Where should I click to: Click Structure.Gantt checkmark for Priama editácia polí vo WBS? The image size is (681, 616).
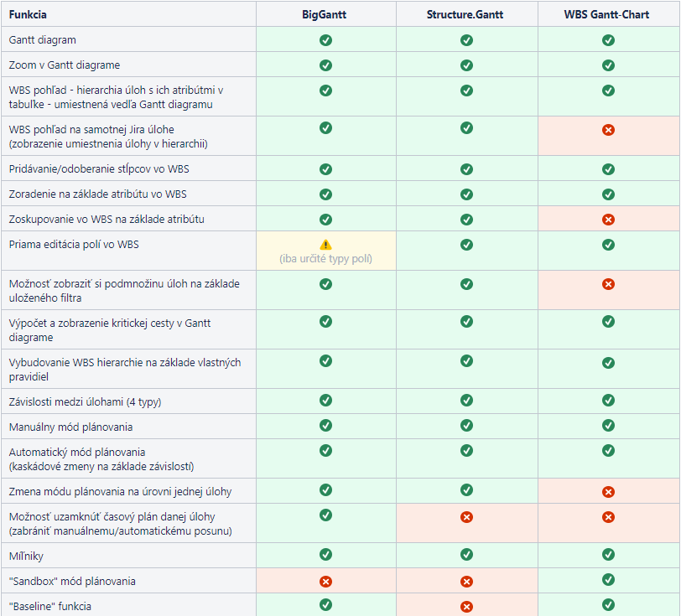[467, 245]
